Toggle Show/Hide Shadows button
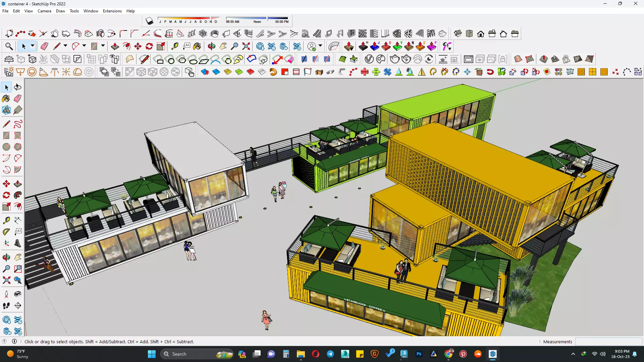 (149, 21)
